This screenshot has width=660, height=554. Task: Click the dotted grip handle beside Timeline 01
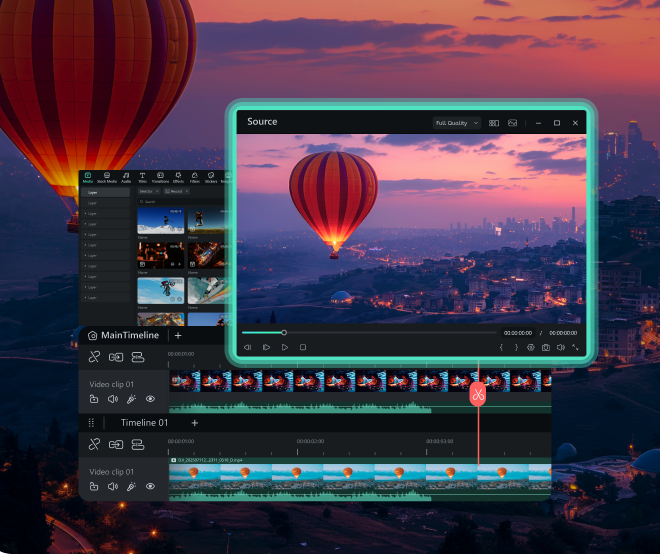click(x=91, y=423)
